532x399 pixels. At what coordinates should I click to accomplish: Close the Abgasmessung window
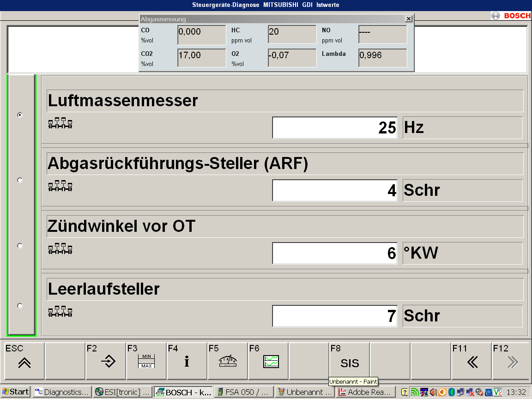tap(409, 19)
